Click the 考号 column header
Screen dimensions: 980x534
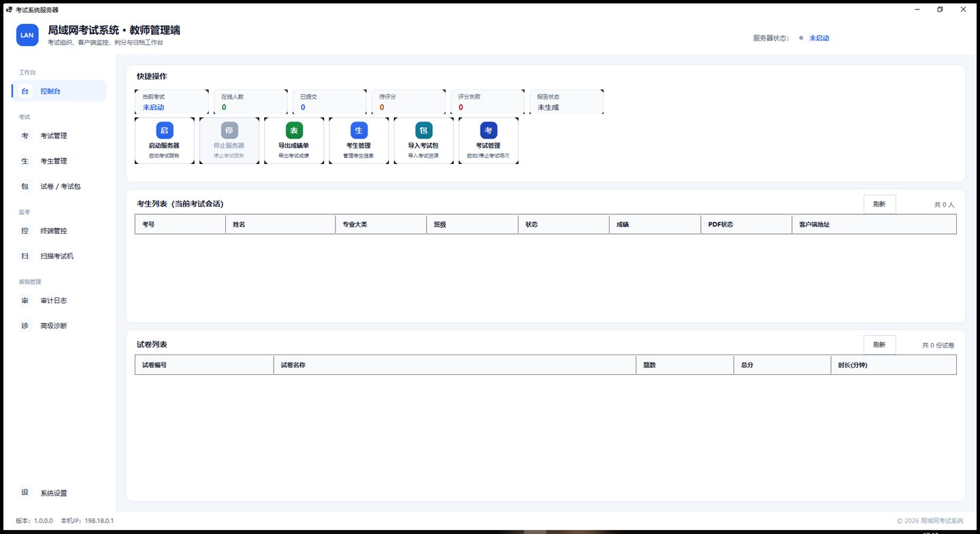click(x=180, y=224)
